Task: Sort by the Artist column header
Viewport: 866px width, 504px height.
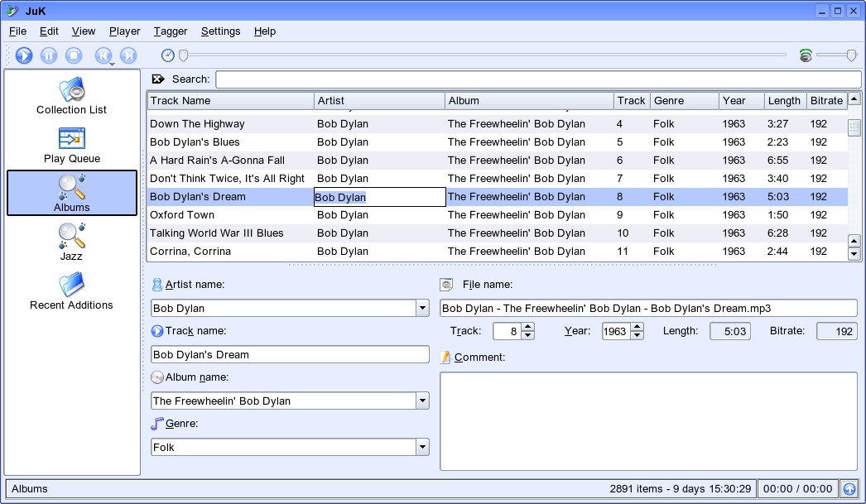Action: coord(379,100)
